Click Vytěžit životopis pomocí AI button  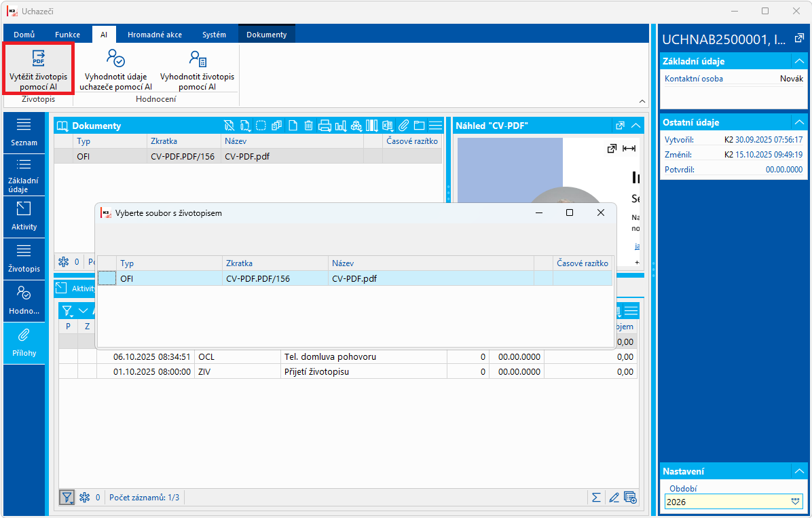(38, 69)
